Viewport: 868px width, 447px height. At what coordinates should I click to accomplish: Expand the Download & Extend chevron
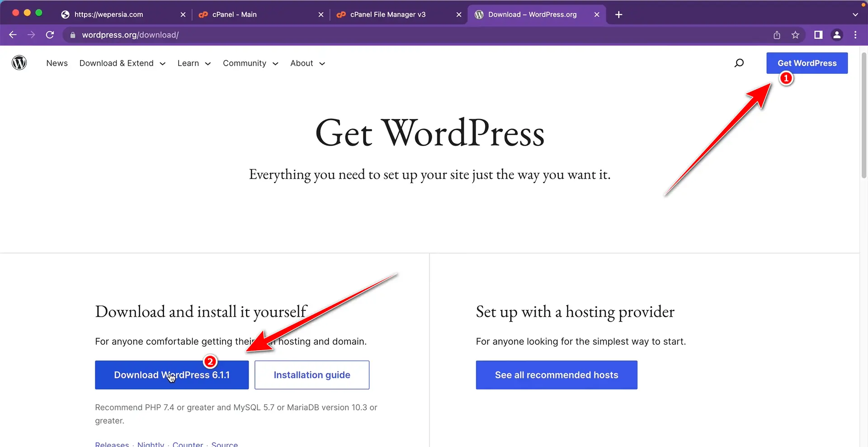[163, 64]
